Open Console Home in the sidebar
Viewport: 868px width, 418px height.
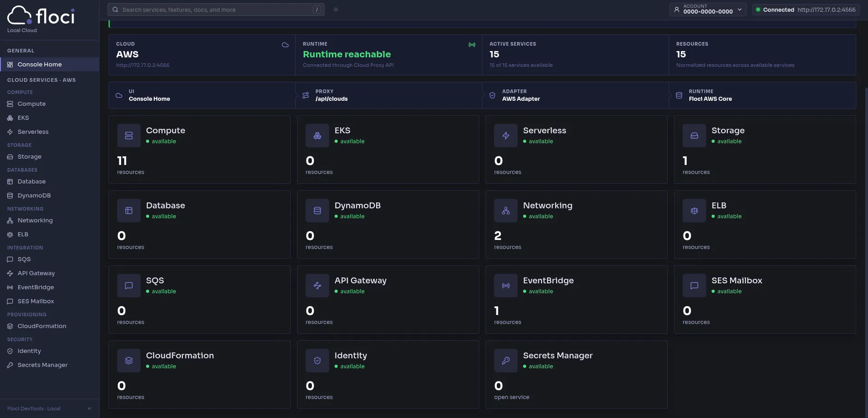tap(50, 65)
